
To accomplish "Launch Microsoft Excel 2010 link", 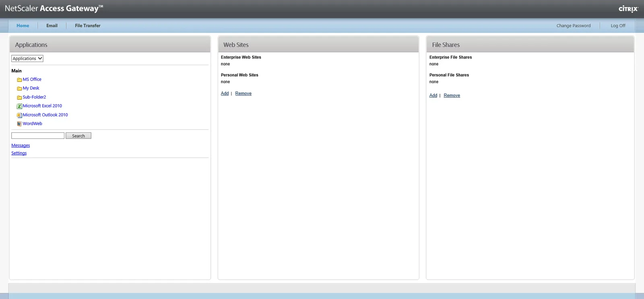I will pyautogui.click(x=42, y=106).
